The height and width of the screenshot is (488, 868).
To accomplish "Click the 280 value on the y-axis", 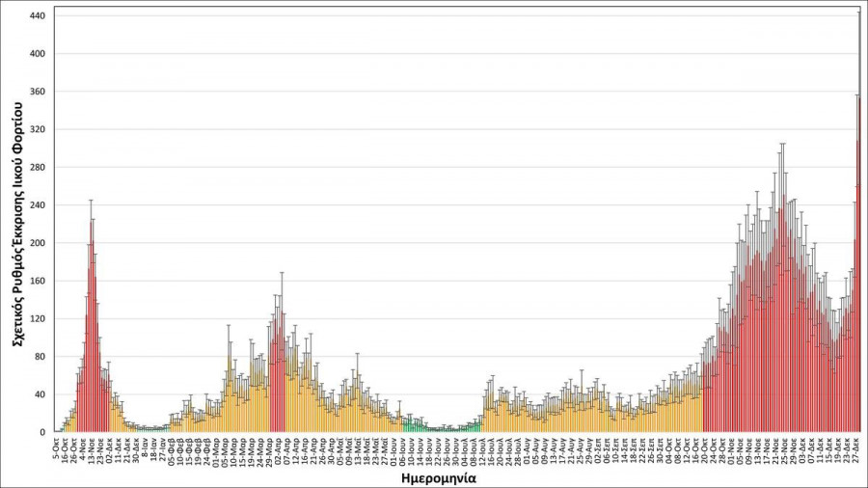I will click(38, 168).
